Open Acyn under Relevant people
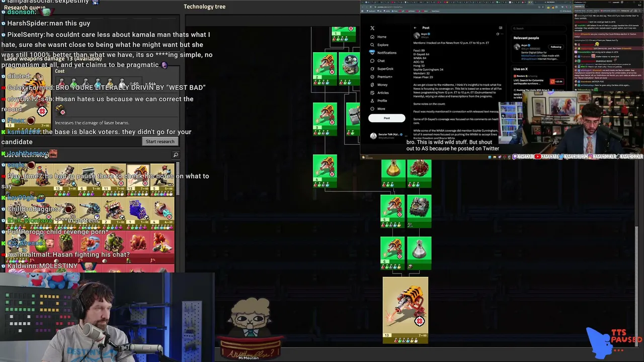 525,45
